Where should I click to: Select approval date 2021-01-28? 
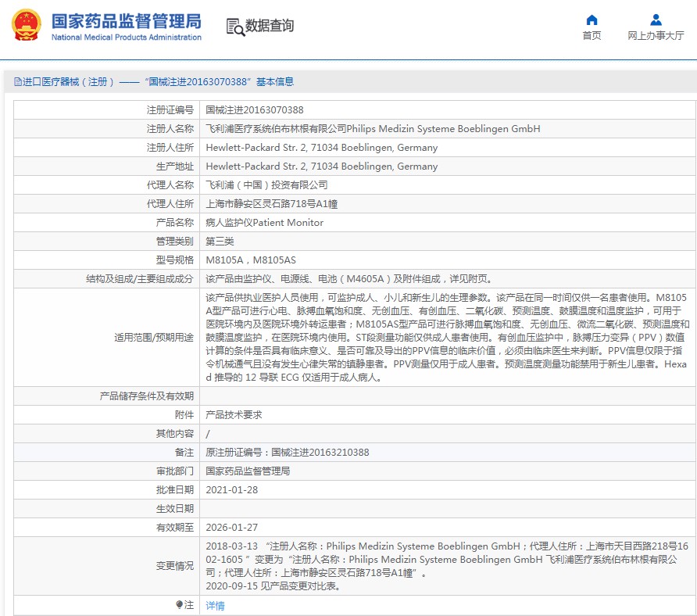coord(231,489)
